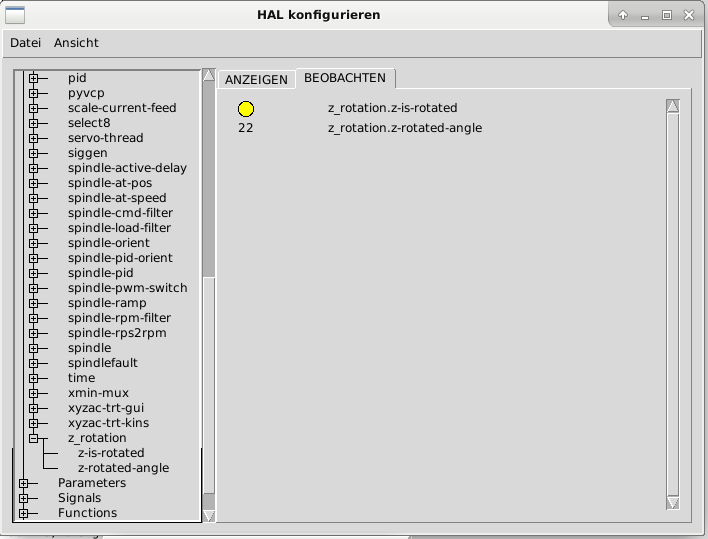Image resolution: width=708 pixels, height=539 pixels.
Task: Open the Ansicht menu
Action: tap(76, 43)
